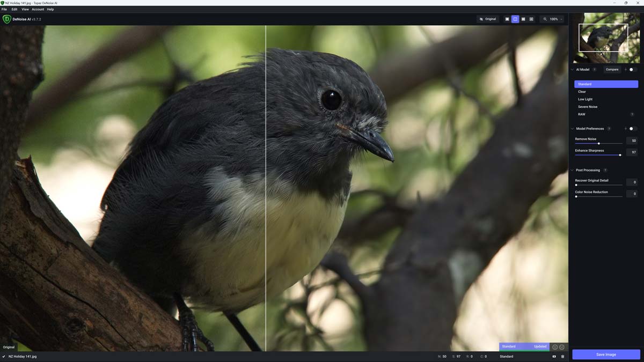This screenshot has height=362, width=644.
Task: Delete the Standard result with the trash icon
Action: [x=563, y=356]
